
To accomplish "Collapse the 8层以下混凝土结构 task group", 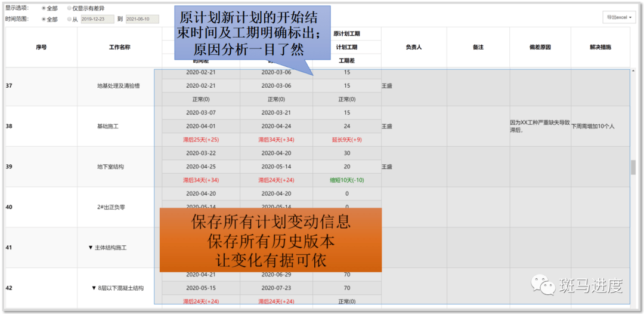I will click(94, 288).
